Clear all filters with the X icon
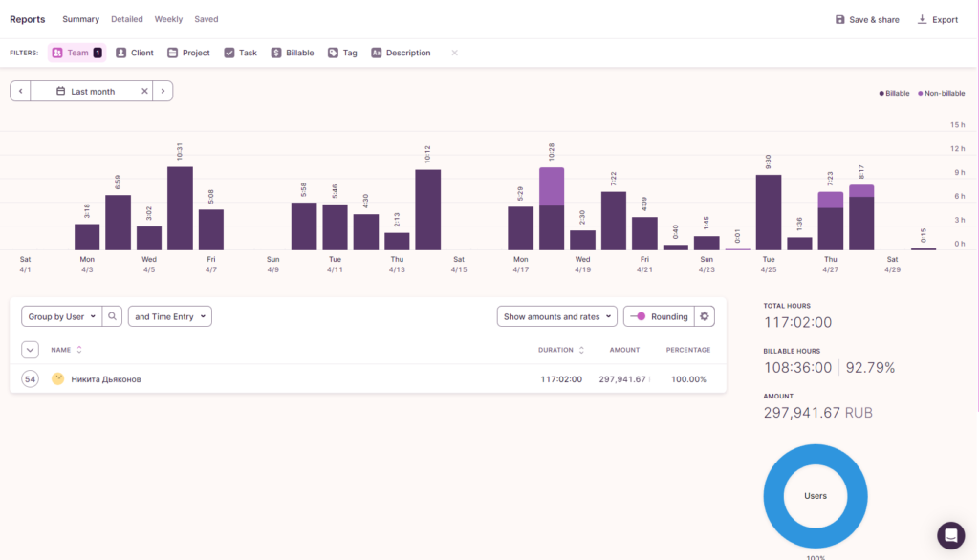979x560 pixels. [x=454, y=53]
